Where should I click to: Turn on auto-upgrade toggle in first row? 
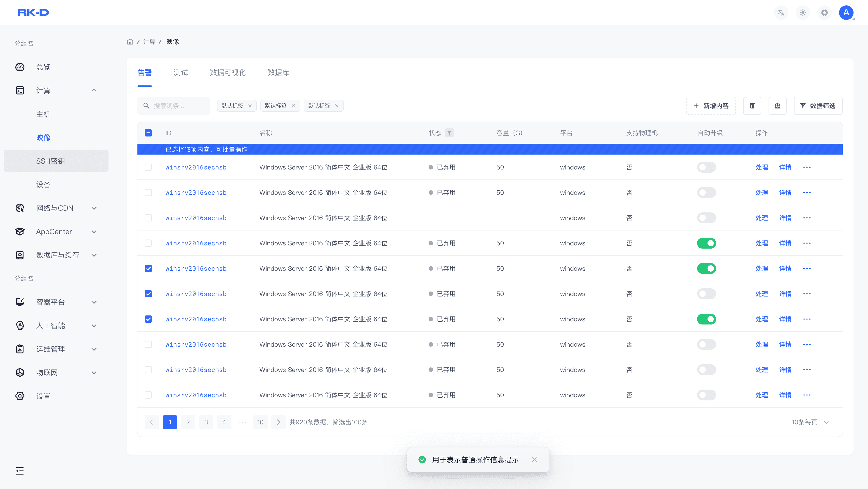coord(706,167)
